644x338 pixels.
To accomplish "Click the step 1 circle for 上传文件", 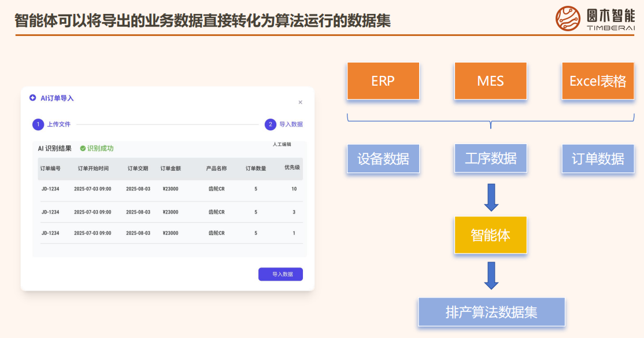I will tap(38, 124).
